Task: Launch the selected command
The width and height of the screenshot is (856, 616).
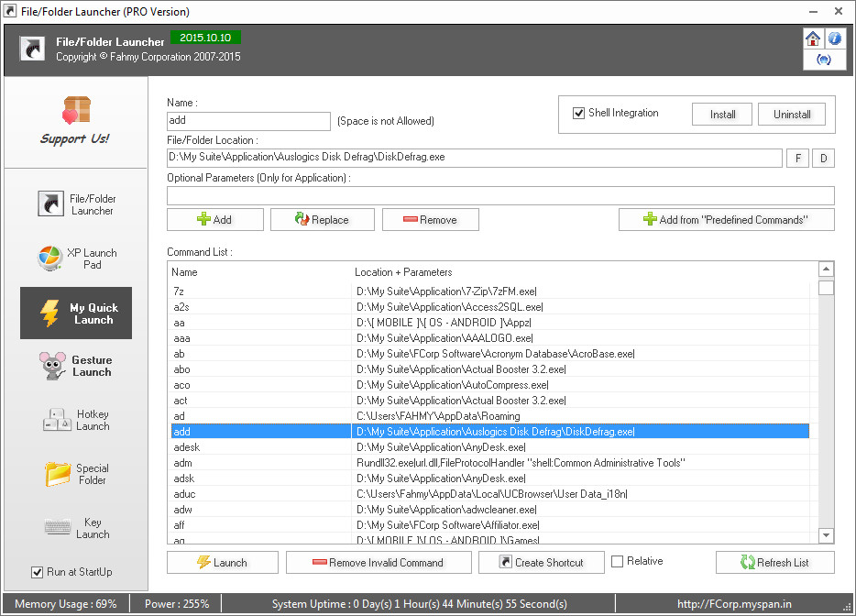Action: click(x=223, y=563)
